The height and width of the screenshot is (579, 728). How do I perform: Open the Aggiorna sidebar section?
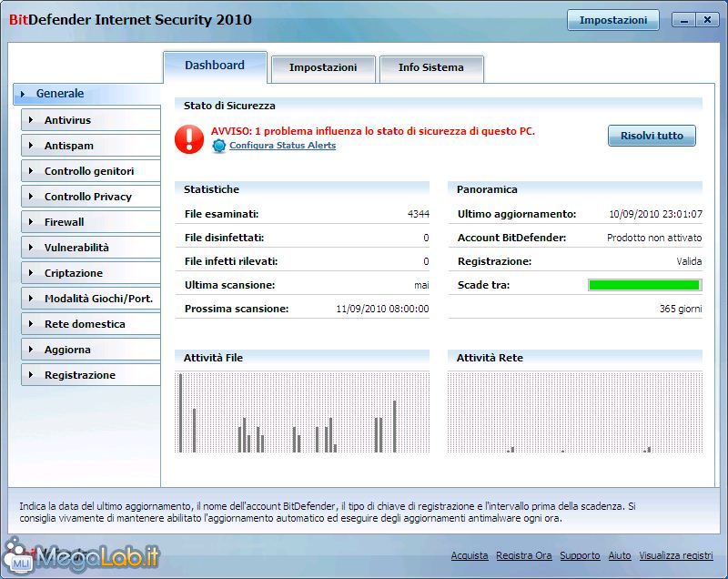[91, 350]
